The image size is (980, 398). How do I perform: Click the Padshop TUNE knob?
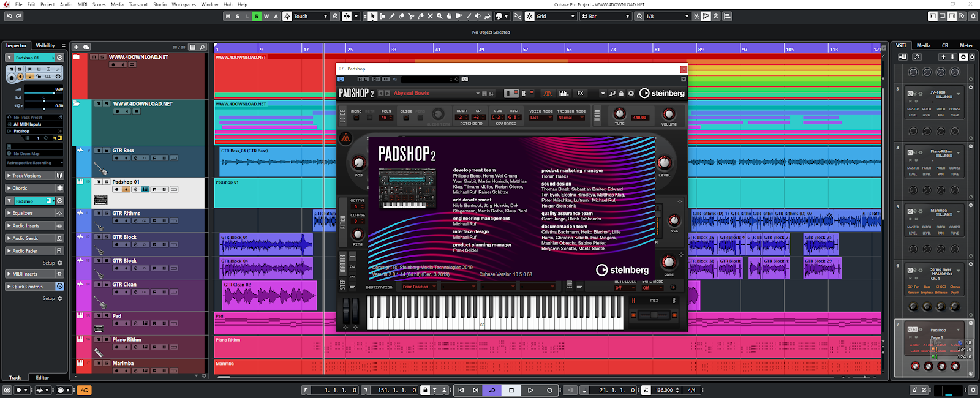(x=619, y=114)
